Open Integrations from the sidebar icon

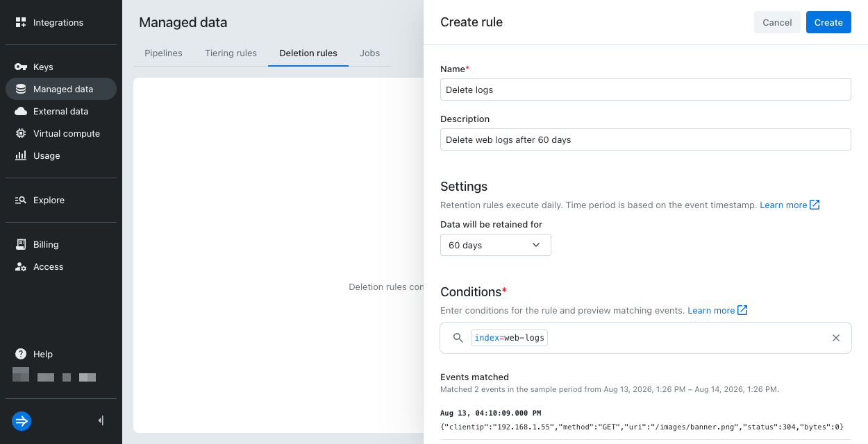click(21, 23)
